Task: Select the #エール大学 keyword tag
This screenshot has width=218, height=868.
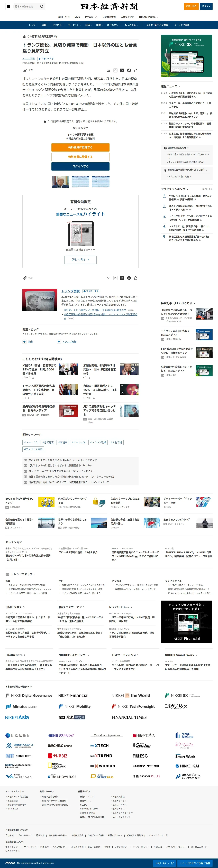Action: coord(78,442)
